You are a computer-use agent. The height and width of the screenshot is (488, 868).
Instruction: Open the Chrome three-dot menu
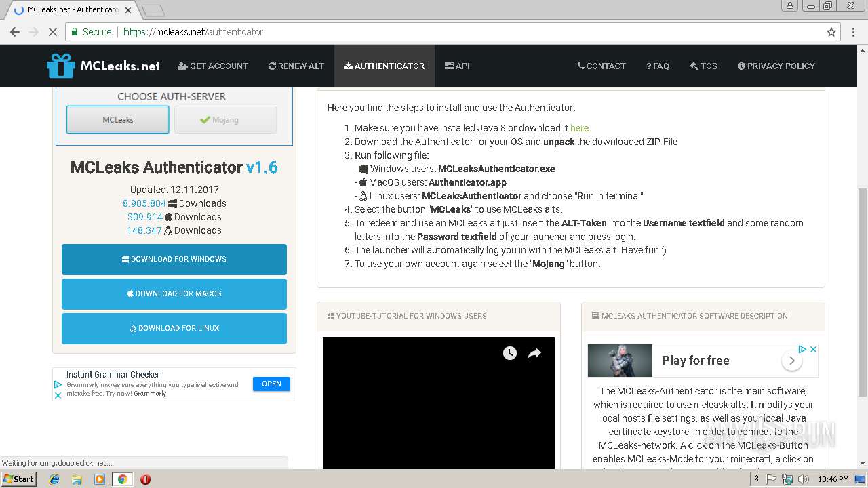coord(854,32)
